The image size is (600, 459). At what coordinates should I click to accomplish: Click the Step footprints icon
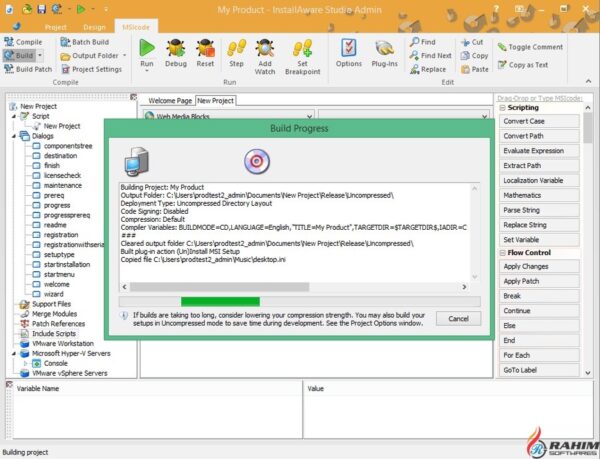(236, 48)
